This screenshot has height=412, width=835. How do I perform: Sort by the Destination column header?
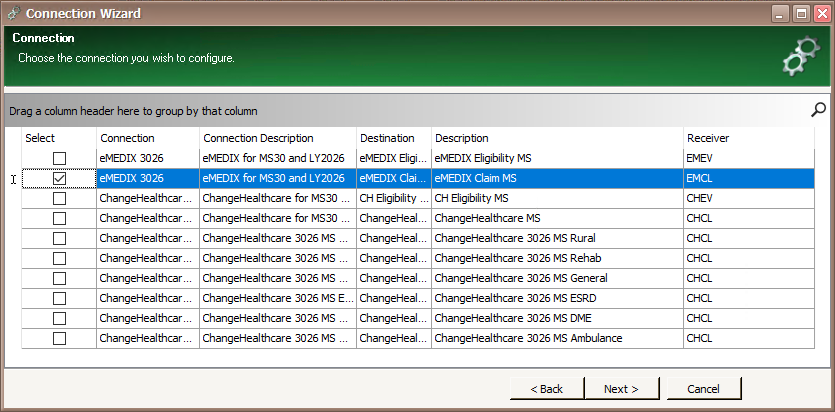394,138
